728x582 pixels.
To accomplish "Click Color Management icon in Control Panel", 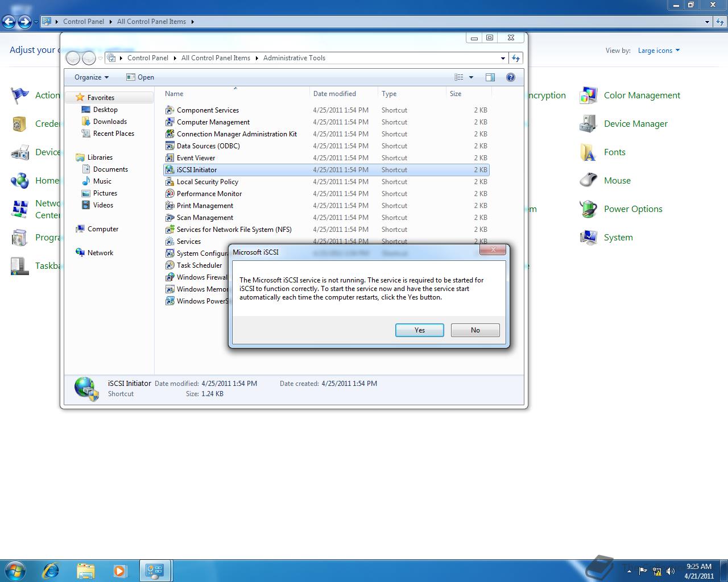I will 588,95.
